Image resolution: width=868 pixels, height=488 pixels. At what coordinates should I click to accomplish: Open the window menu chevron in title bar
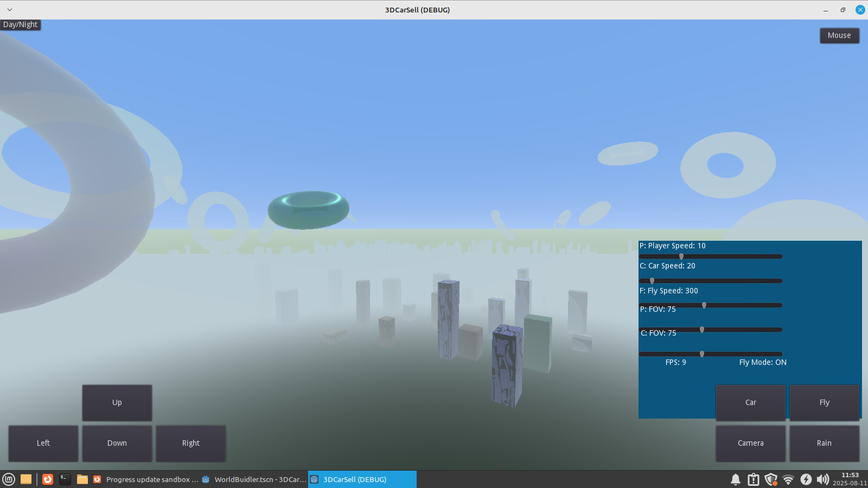coord(10,10)
